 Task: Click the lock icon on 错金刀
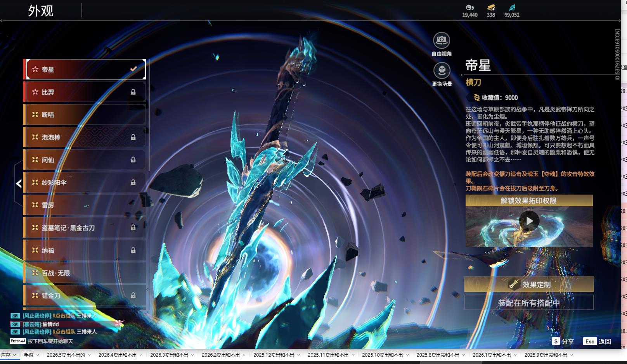coord(133,295)
